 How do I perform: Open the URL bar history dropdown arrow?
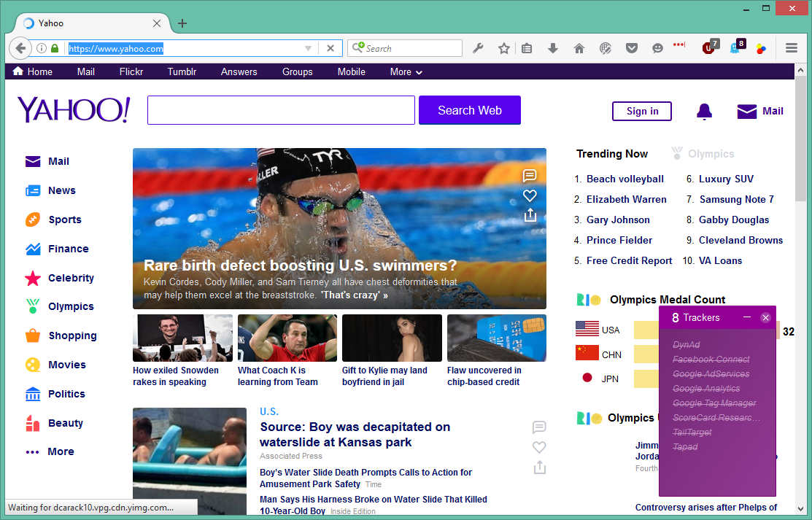(309, 48)
